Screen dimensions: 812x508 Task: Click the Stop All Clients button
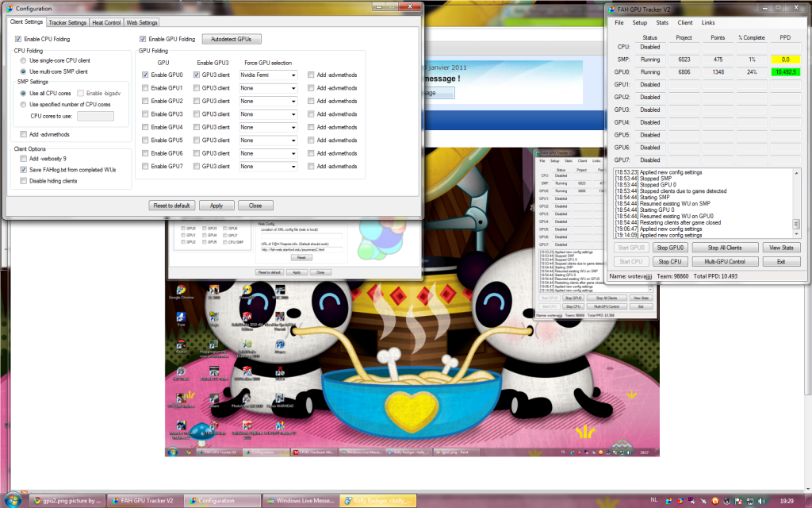point(725,248)
